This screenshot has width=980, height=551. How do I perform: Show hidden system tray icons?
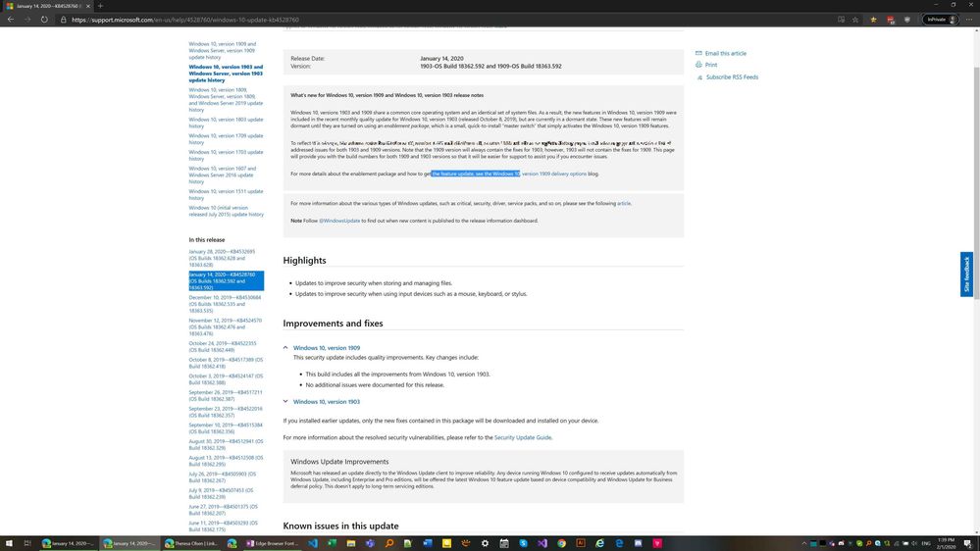pyautogui.click(x=803, y=543)
